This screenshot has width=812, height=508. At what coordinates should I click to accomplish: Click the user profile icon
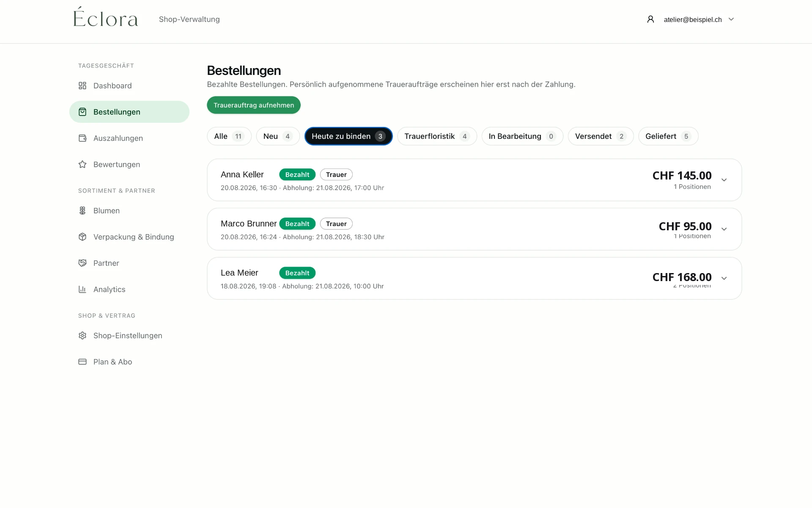(x=650, y=19)
